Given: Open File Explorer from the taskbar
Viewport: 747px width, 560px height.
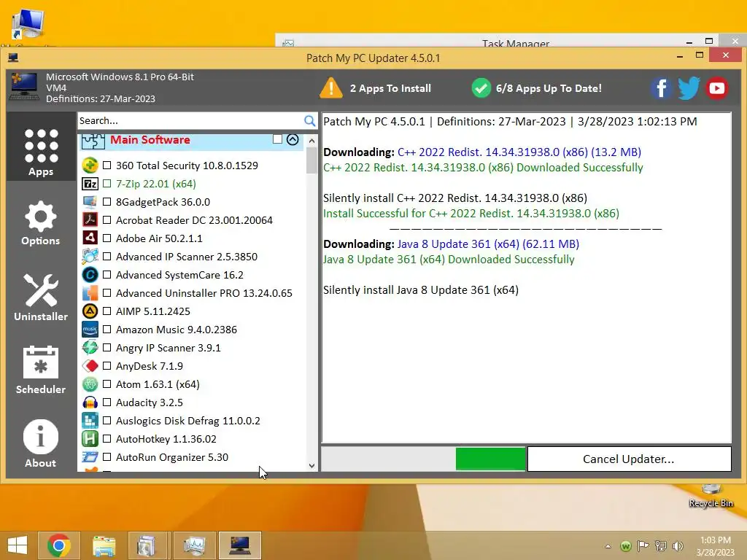Looking at the screenshot, I should point(104,545).
